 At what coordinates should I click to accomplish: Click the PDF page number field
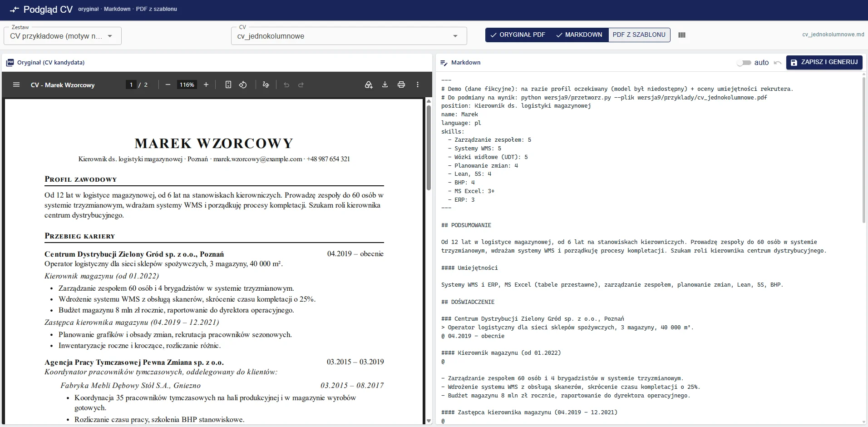(x=131, y=85)
